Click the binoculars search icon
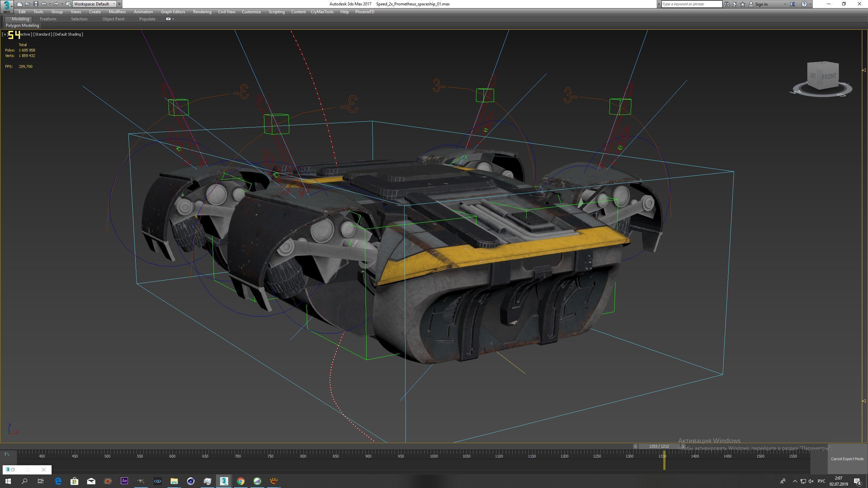This screenshot has height=488, width=868. click(726, 4)
